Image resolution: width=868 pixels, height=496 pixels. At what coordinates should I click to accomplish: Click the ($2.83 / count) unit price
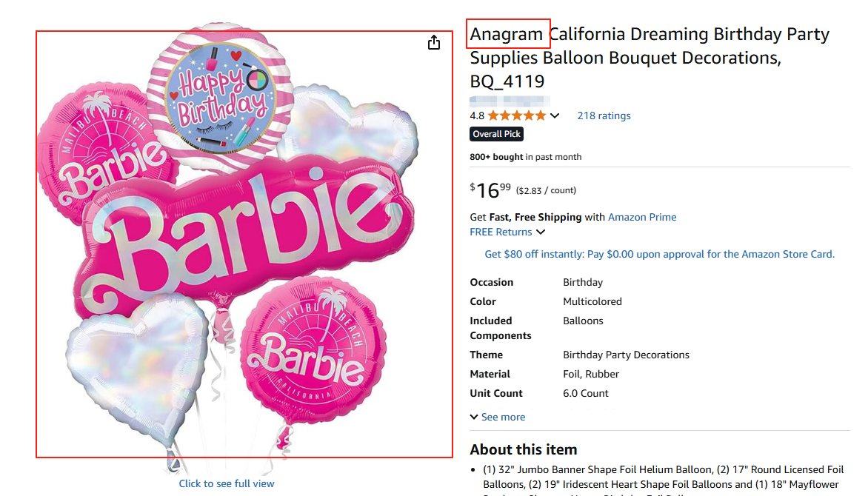pos(546,190)
